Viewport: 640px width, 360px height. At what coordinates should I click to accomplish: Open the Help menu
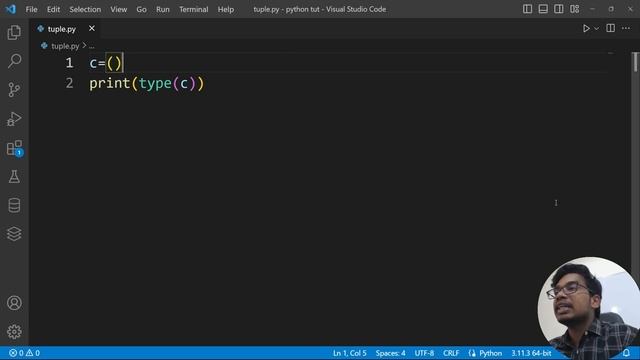(226, 9)
